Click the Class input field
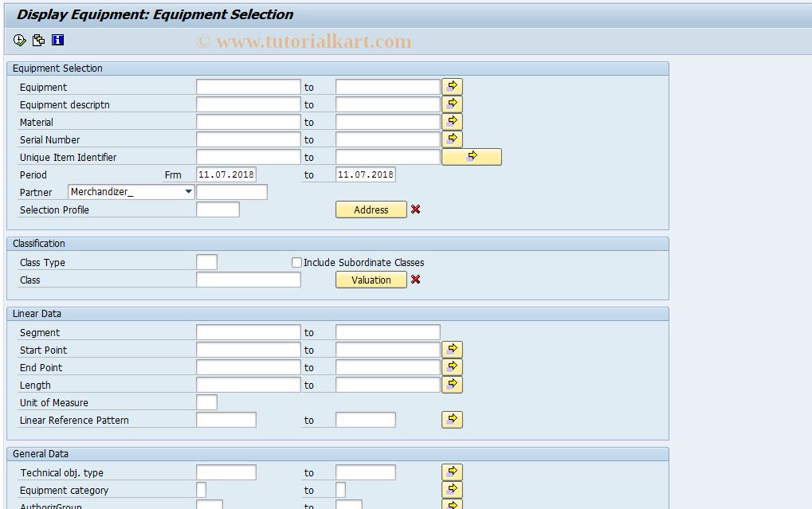Screen dimensions: 812x509 point(248,279)
